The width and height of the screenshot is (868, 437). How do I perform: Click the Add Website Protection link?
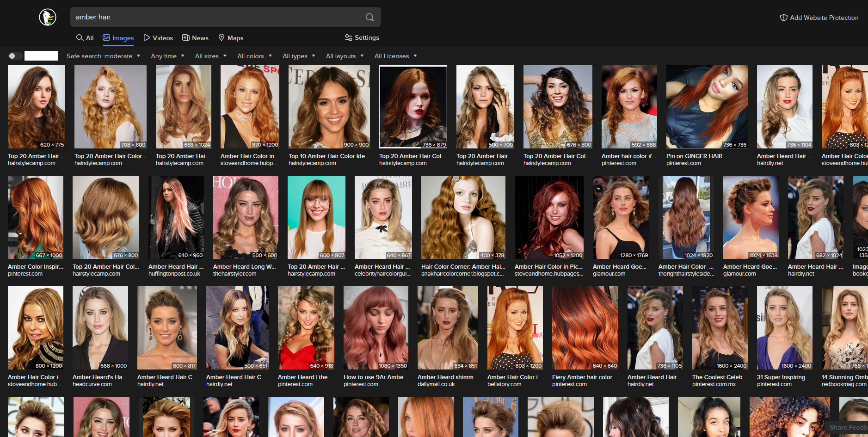point(824,18)
